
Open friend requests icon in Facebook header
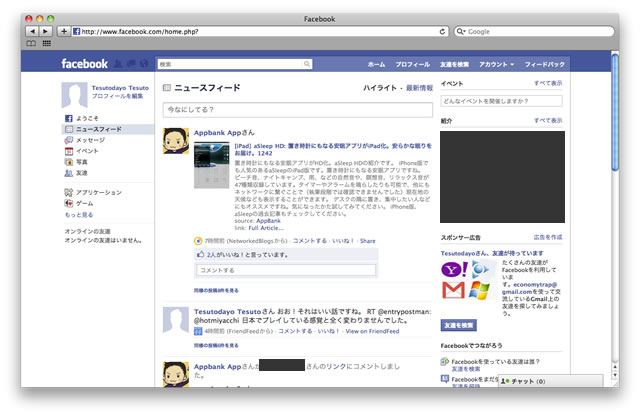pyautogui.click(x=118, y=64)
